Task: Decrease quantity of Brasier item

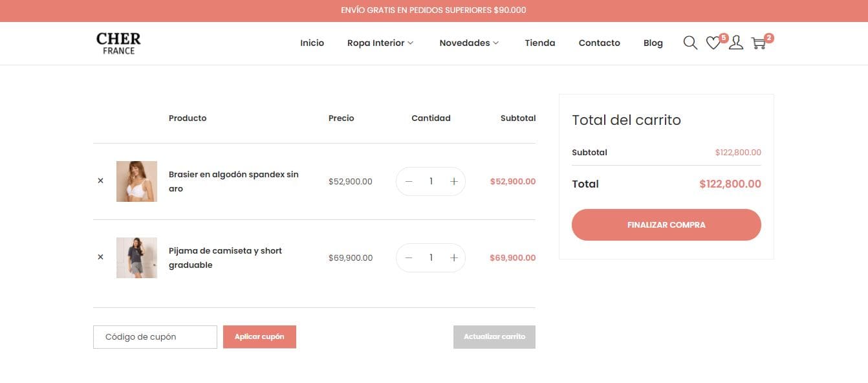Action: click(x=409, y=181)
